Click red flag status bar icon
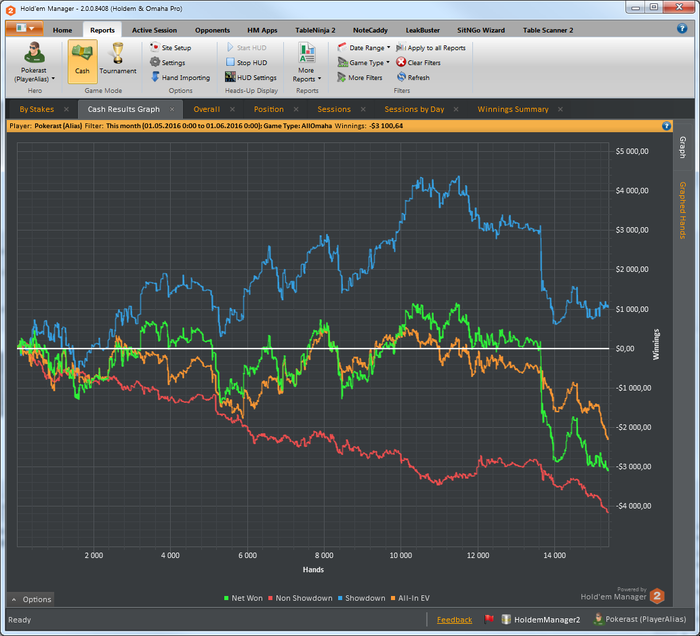The height and width of the screenshot is (636, 700). pyautogui.click(x=489, y=619)
